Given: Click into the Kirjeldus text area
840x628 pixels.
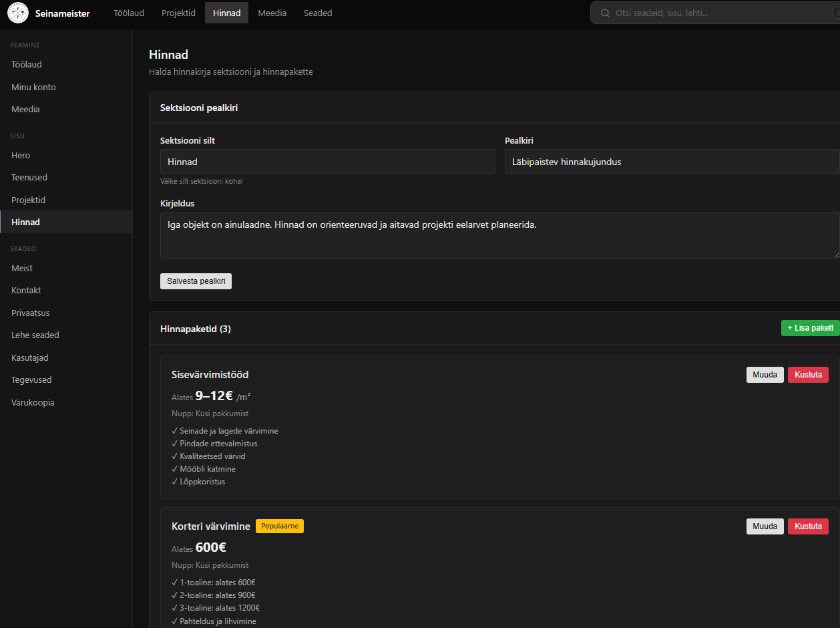Looking at the screenshot, I should (x=499, y=235).
